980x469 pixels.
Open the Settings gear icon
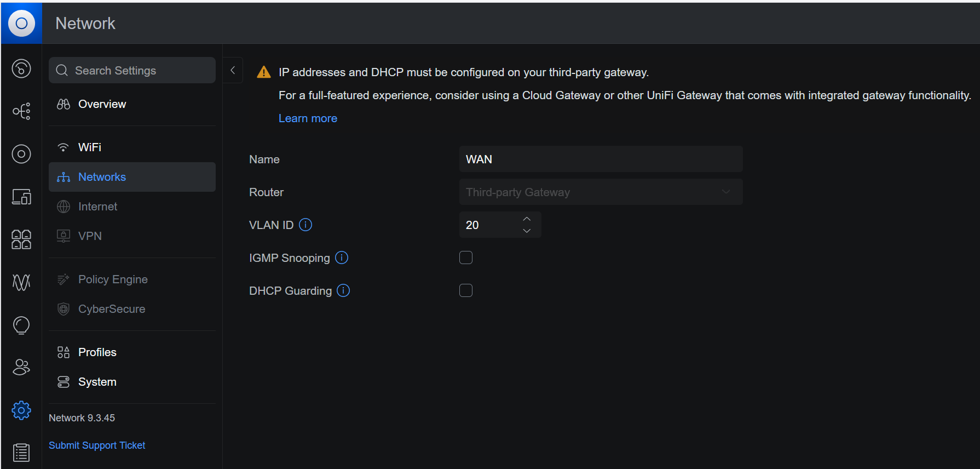coord(21,410)
